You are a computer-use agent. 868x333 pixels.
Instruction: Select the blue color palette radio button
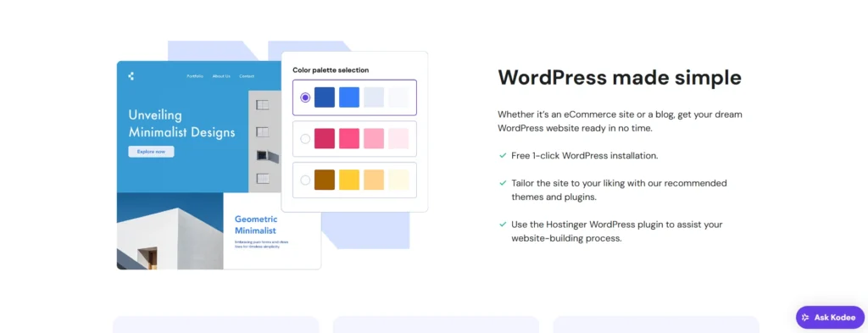pos(305,97)
